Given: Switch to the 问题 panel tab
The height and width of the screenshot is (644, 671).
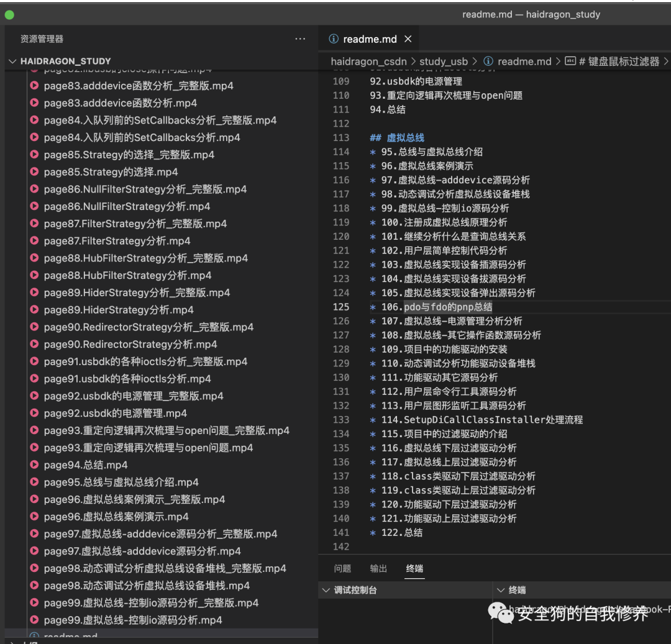Looking at the screenshot, I should click(x=342, y=569).
